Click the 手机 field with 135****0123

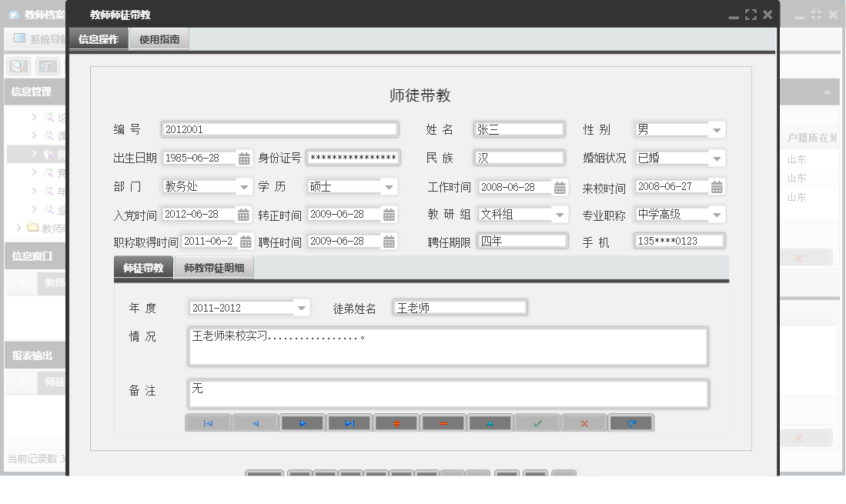(x=679, y=241)
